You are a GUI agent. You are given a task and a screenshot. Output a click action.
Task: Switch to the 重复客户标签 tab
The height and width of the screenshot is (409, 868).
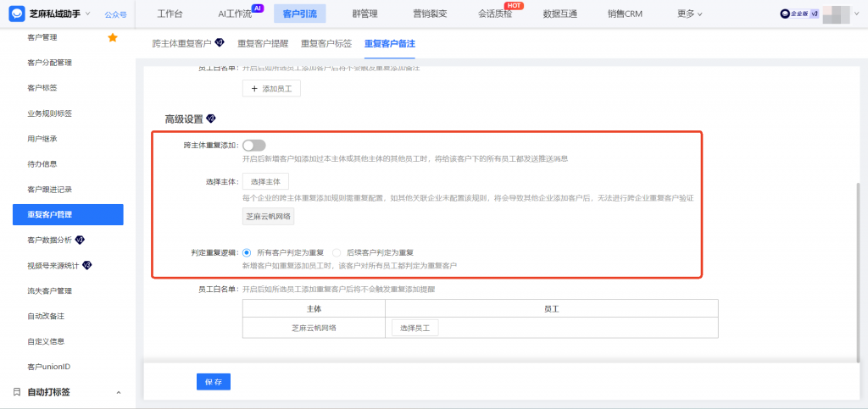(326, 44)
